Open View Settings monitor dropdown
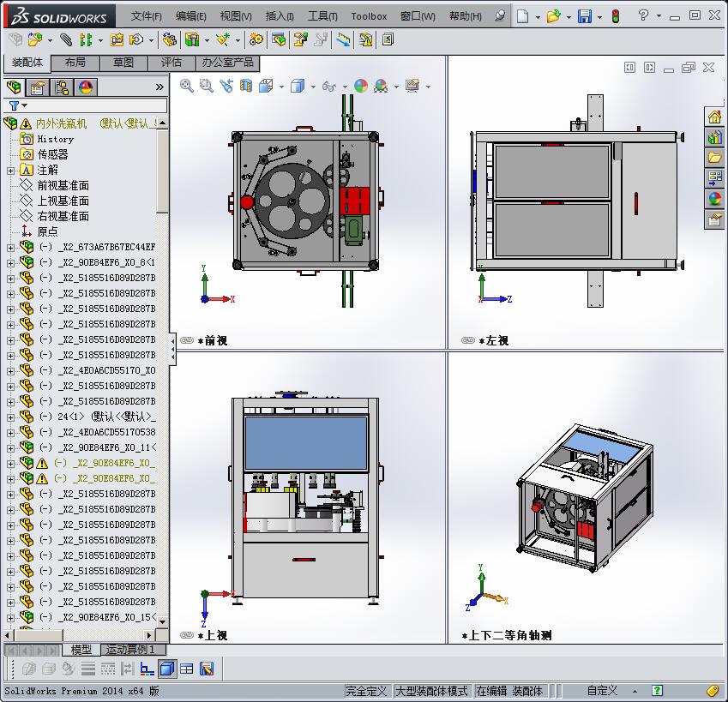The width and height of the screenshot is (728, 702). click(428, 87)
